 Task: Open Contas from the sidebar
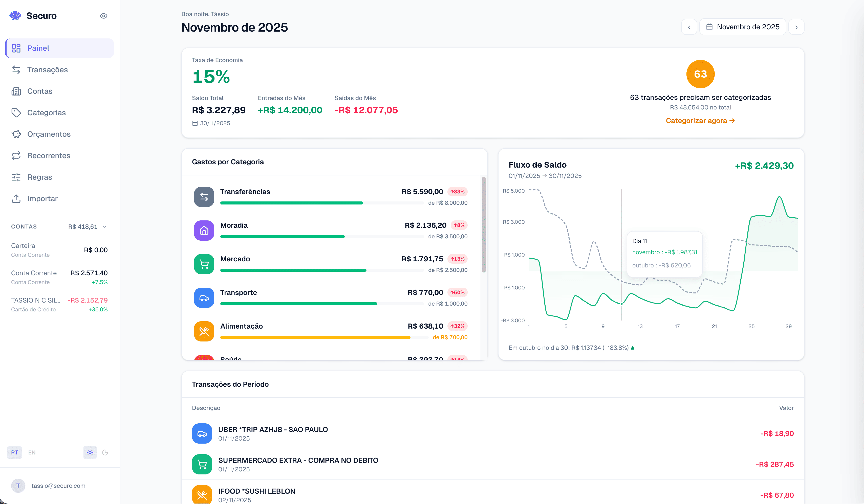point(60,91)
